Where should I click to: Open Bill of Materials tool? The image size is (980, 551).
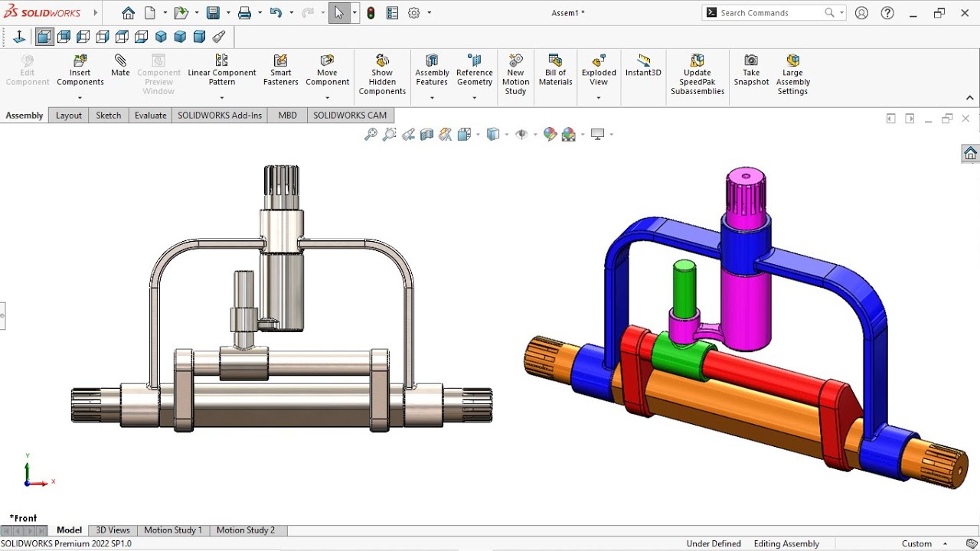pos(555,70)
